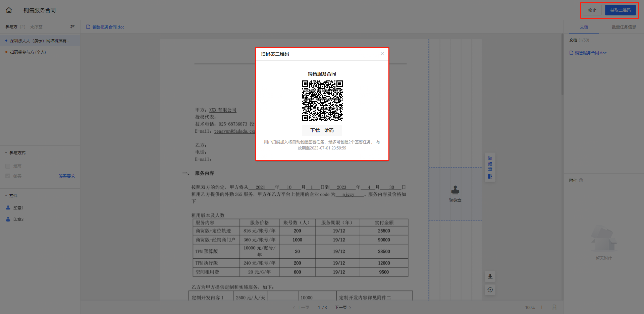Toggle participant list sort order icon
The image size is (644, 314).
(72, 27)
